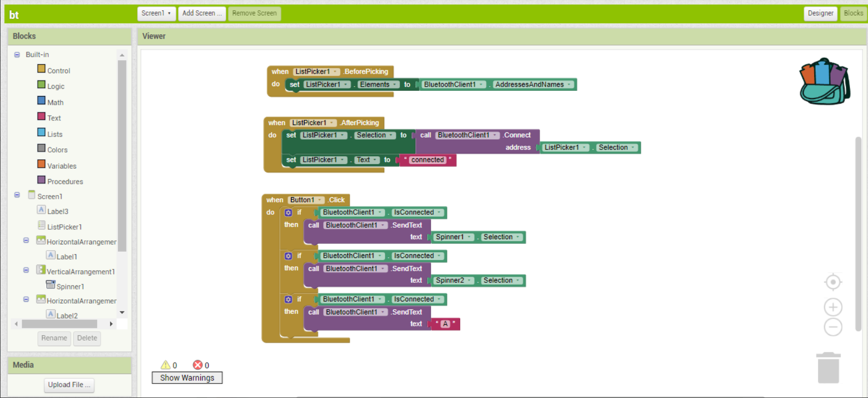Collapse the HorizontalArrangement node above Label2

[26, 299]
